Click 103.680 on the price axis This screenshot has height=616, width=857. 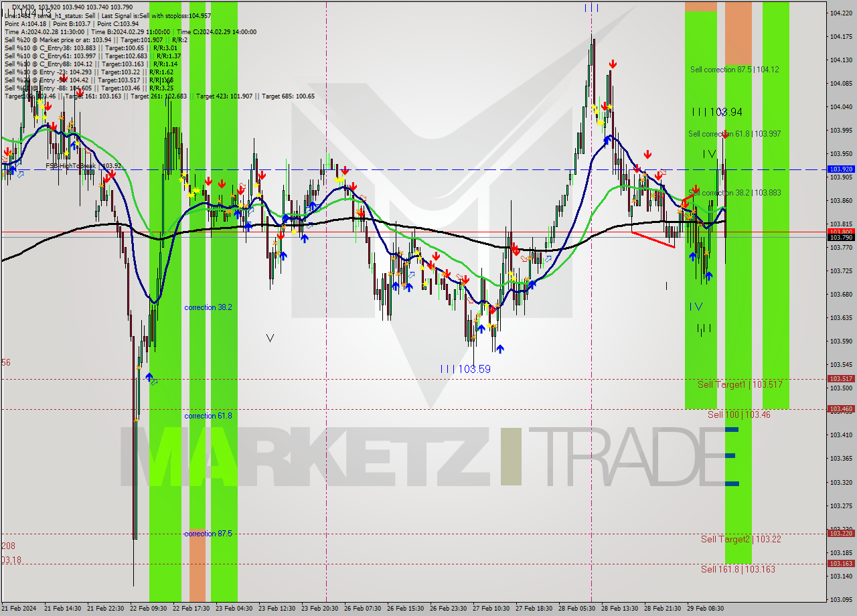tap(841, 294)
